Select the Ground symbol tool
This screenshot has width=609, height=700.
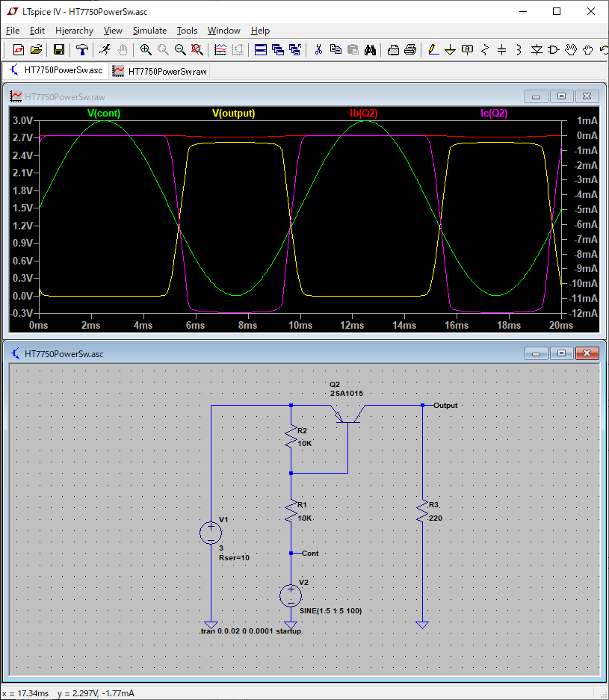(x=450, y=49)
